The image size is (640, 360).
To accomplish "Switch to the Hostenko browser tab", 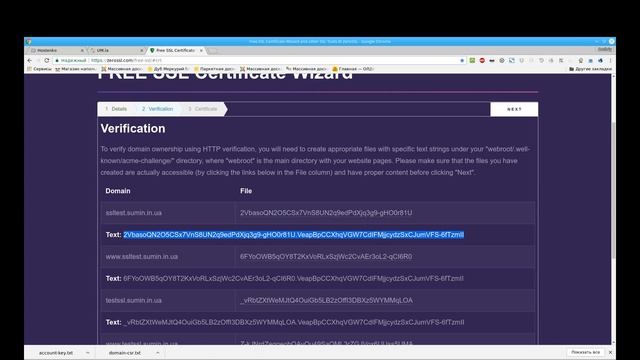I will tap(57, 50).
